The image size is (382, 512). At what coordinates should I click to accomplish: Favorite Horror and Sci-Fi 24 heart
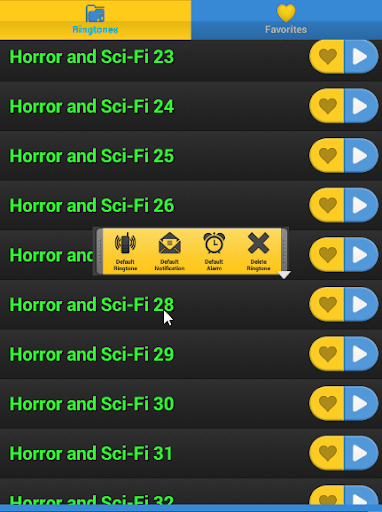[327, 106]
